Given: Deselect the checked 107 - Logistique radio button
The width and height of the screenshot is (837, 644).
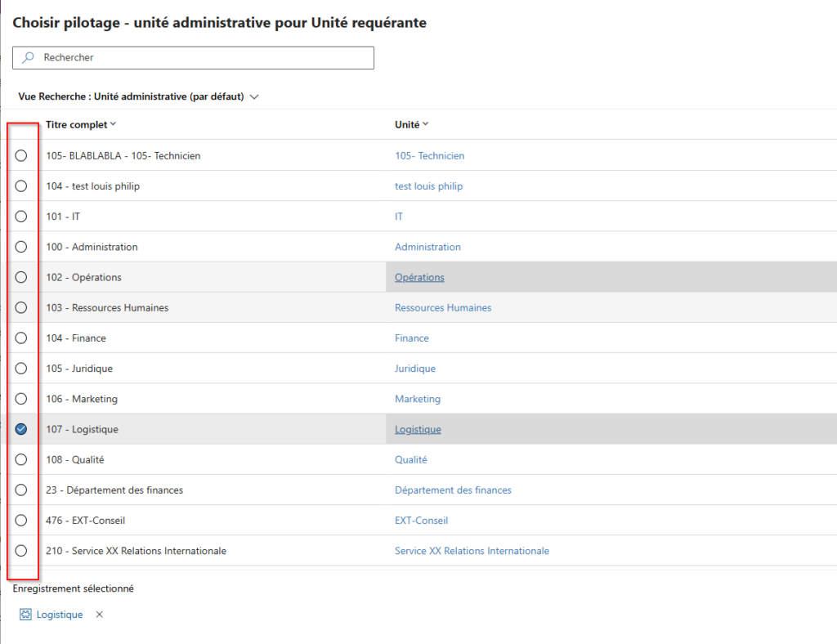Looking at the screenshot, I should click(21, 429).
